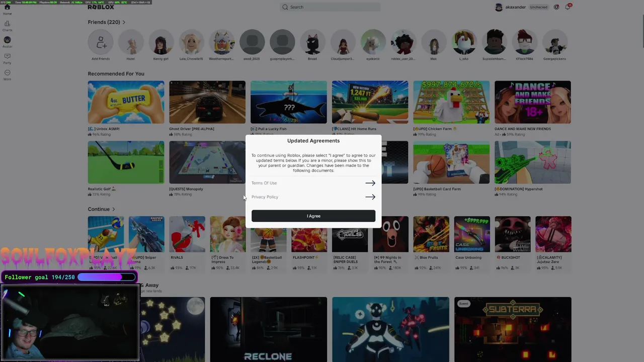
Task: Open friend Hazel's avatar
Action: click(131, 42)
